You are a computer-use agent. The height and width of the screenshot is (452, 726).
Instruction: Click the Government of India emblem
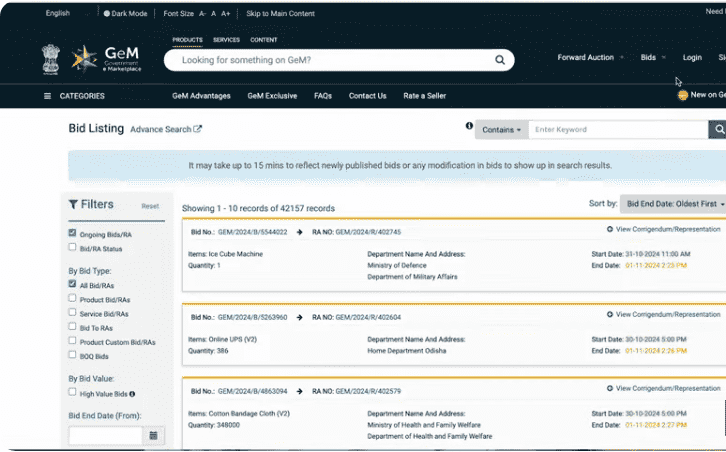50,59
